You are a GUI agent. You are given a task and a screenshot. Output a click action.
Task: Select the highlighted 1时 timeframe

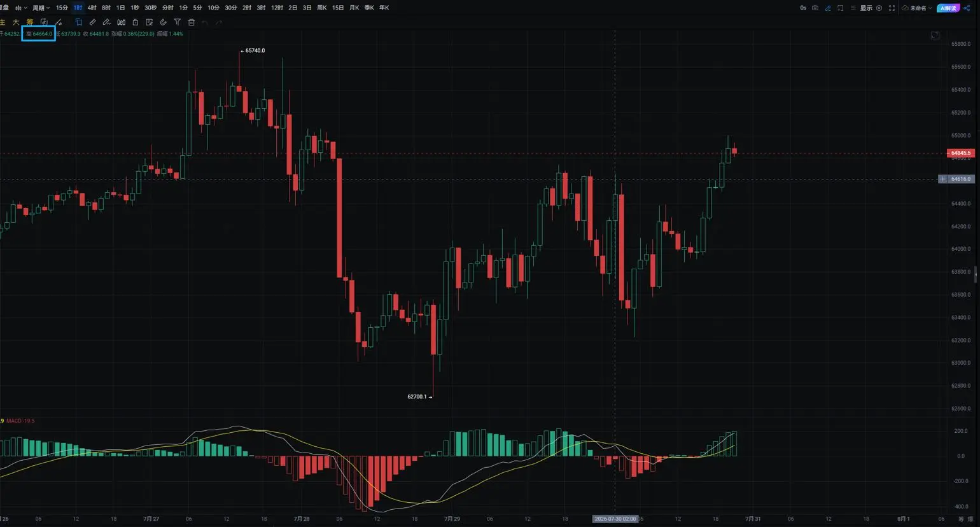pyautogui.click(x=78, y=8)
